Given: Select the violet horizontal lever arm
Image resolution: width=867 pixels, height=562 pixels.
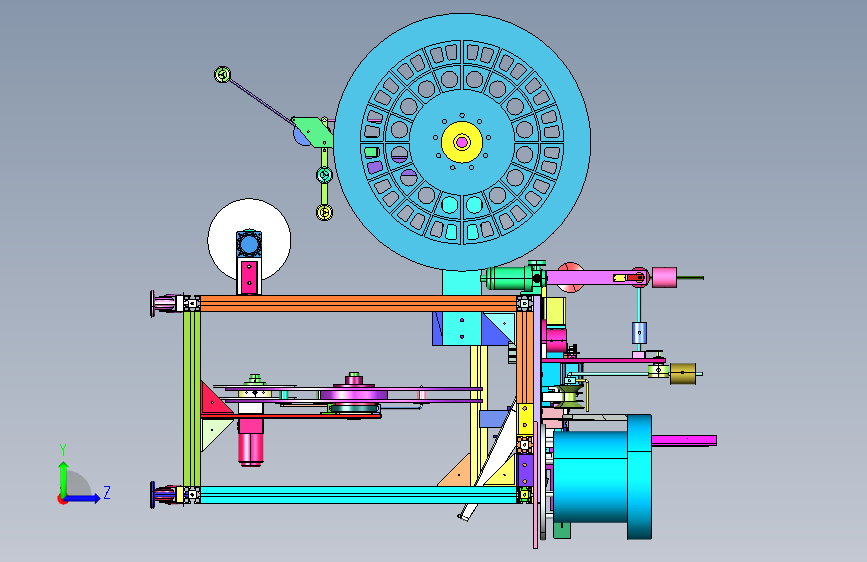Looking at the screenshot, I should [586, 278].
